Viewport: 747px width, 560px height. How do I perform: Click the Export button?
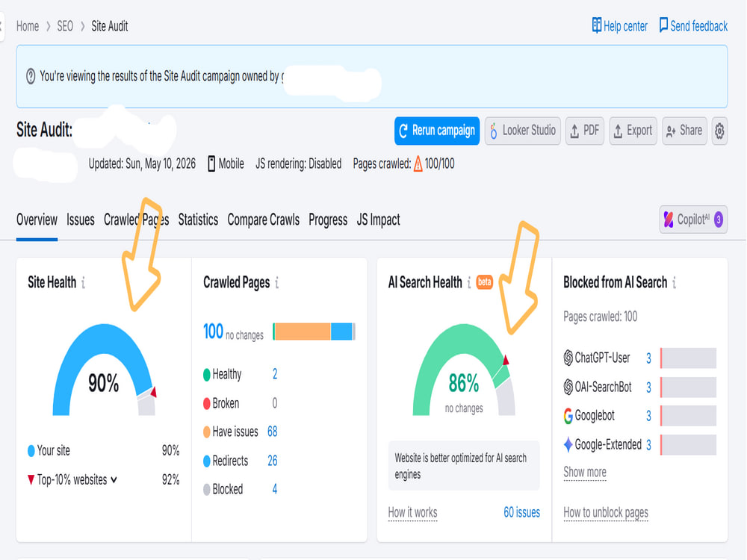(x=633, y=131)
